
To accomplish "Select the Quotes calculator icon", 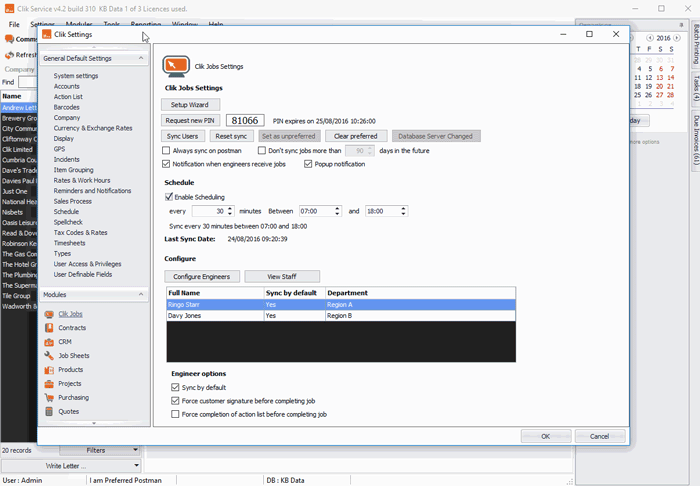I will click(49, 411).
